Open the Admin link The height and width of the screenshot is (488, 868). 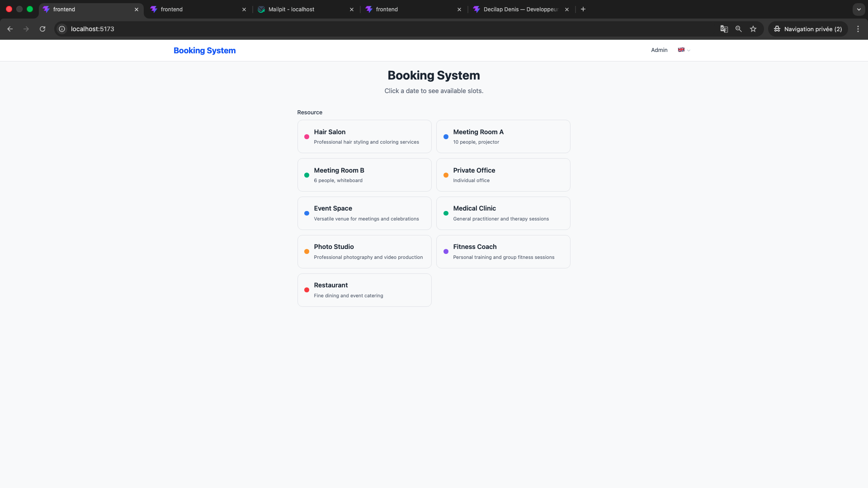[659, 50]
